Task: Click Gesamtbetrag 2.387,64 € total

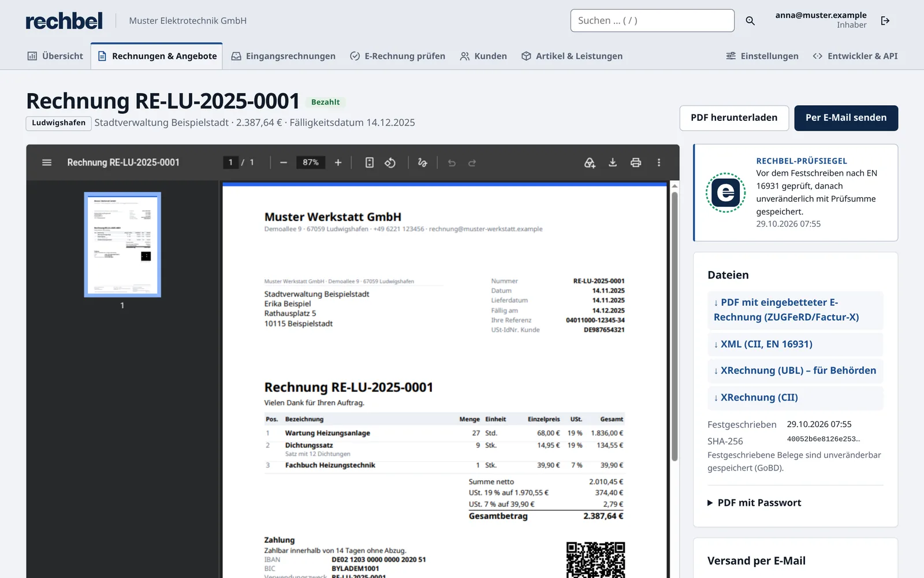Action: tap(546, 516)
